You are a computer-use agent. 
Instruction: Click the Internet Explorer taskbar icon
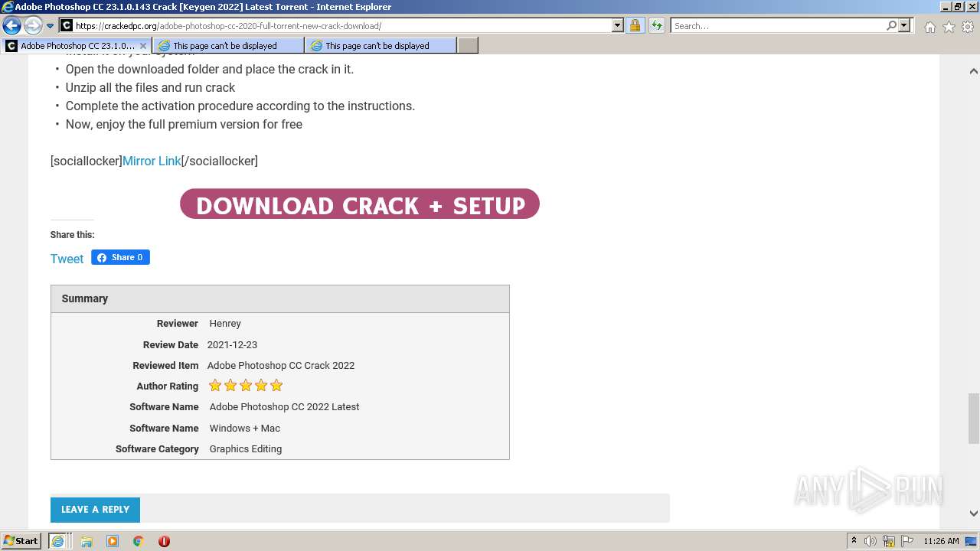(x=57, y=541)
